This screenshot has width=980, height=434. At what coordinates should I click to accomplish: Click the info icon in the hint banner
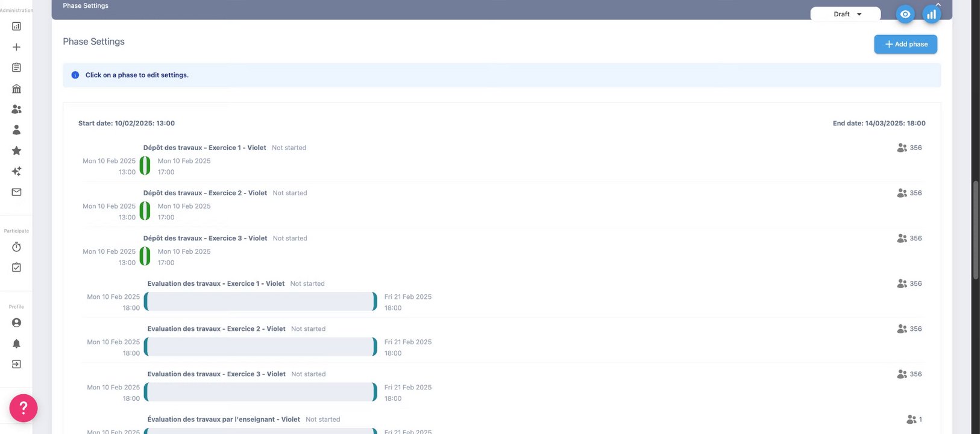coord(75,75)
